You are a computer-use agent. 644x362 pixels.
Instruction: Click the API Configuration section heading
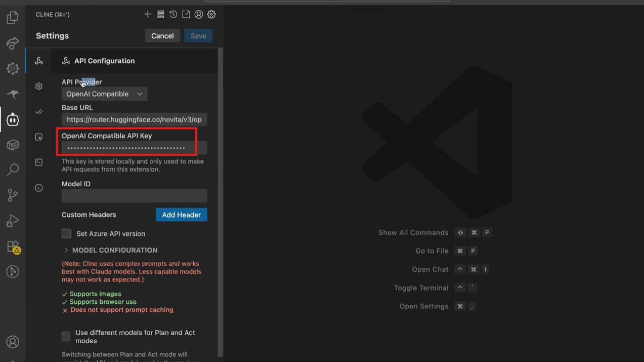point(105,61)
